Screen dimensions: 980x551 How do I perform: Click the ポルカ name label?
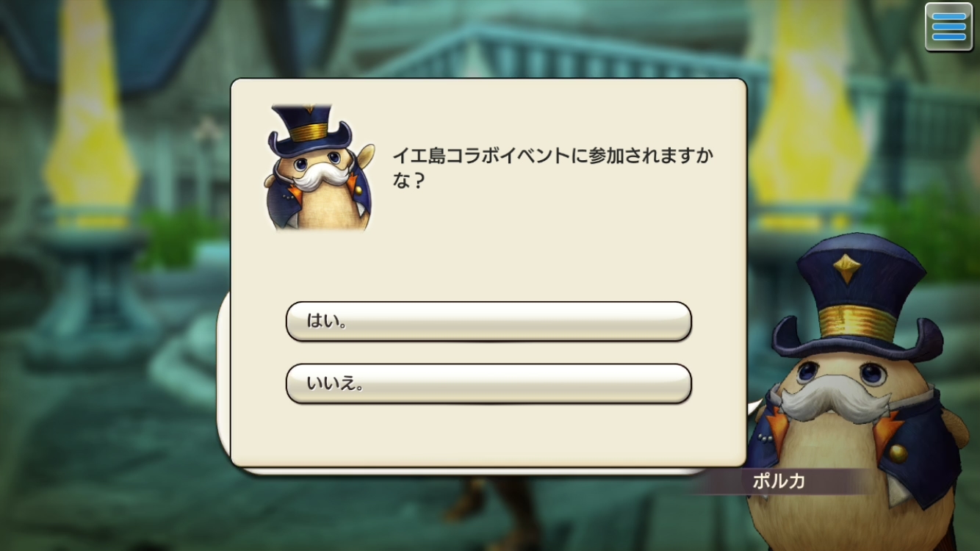[x=779, y=482]
